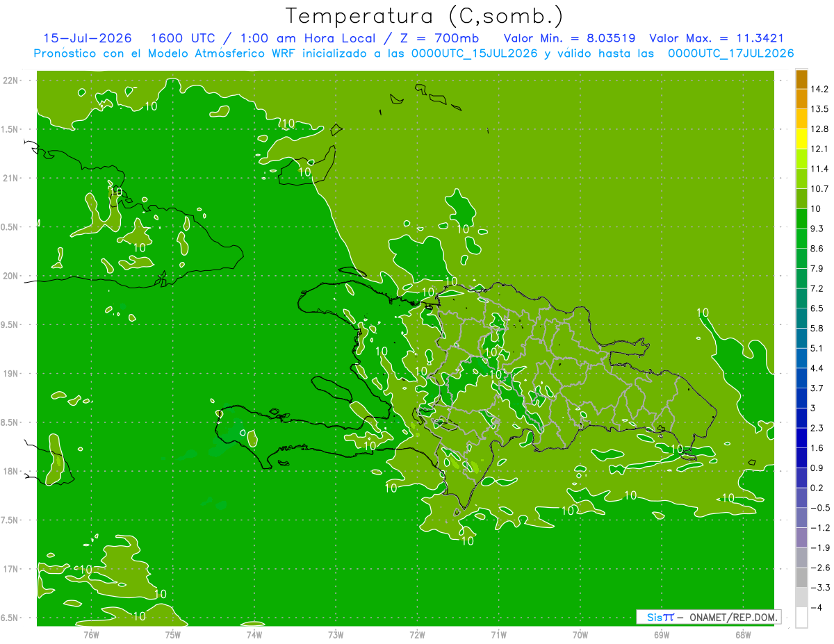Click the "Valor Max. = 11.3421" text
This screenshot has height=644, width=834.
pos(717,39)
